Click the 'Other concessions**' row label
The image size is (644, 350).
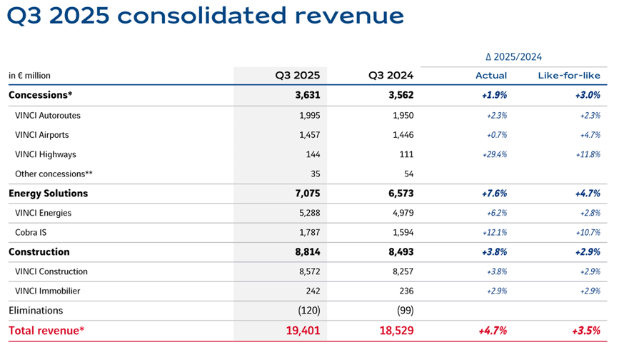point(54,174)
